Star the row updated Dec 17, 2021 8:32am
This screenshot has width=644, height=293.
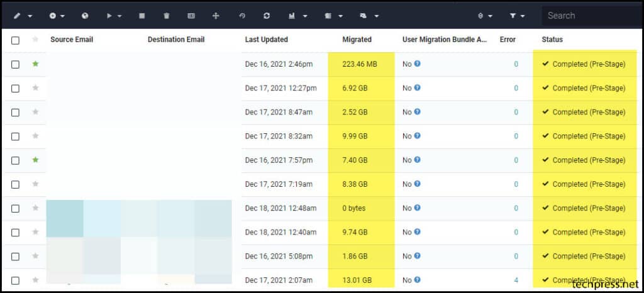pos(35,135)
